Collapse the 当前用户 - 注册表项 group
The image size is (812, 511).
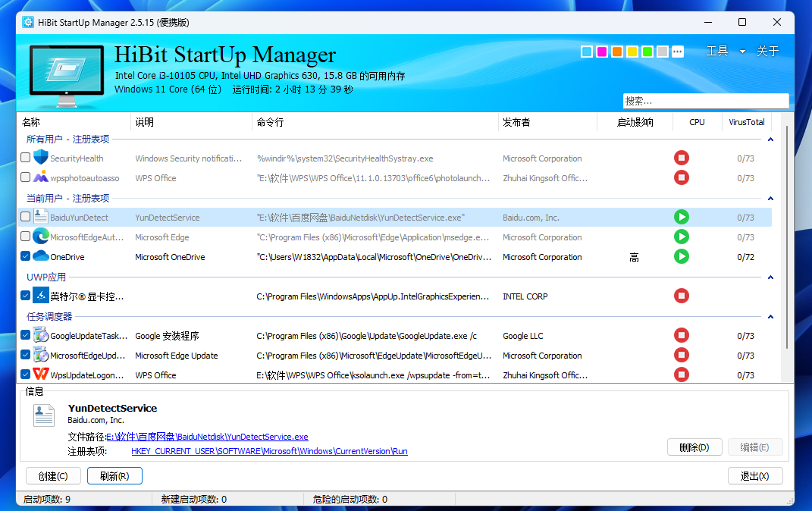coord(770,199)
